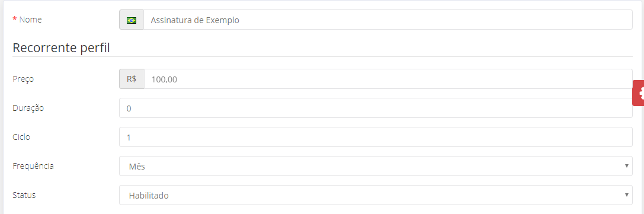644x214 pixels.
Task: Focus the Nome field with Assinatura de Exemplo
Action: pos(388,20)
